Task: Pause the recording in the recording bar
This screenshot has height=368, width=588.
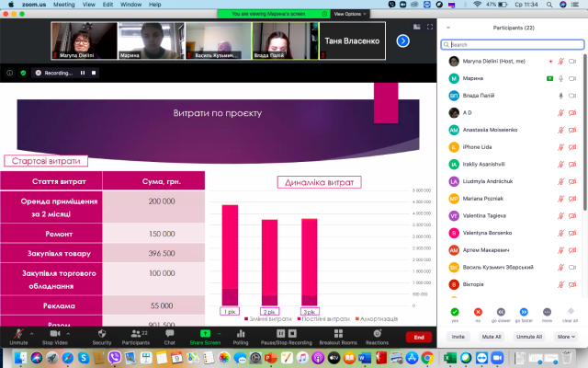Action: pos(83,73)
